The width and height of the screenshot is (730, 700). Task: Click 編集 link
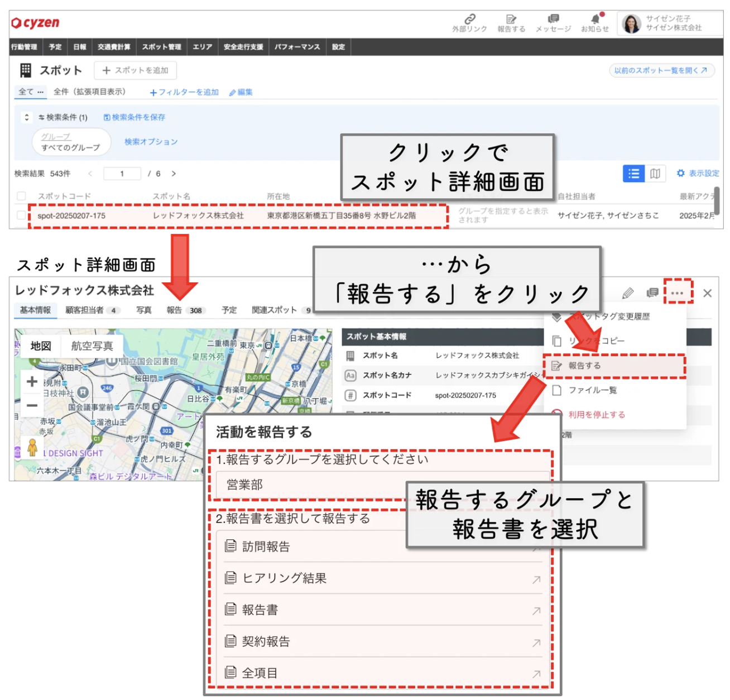click(x=241, y=92)
